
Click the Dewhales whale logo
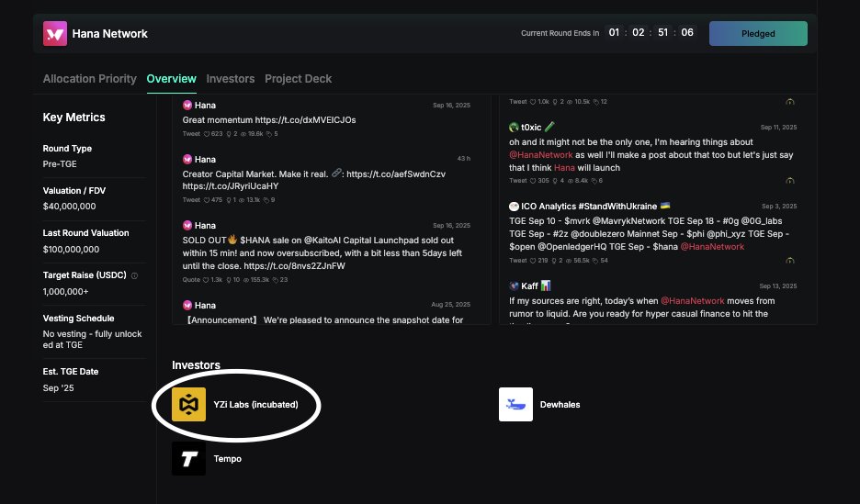coord(515,404)
